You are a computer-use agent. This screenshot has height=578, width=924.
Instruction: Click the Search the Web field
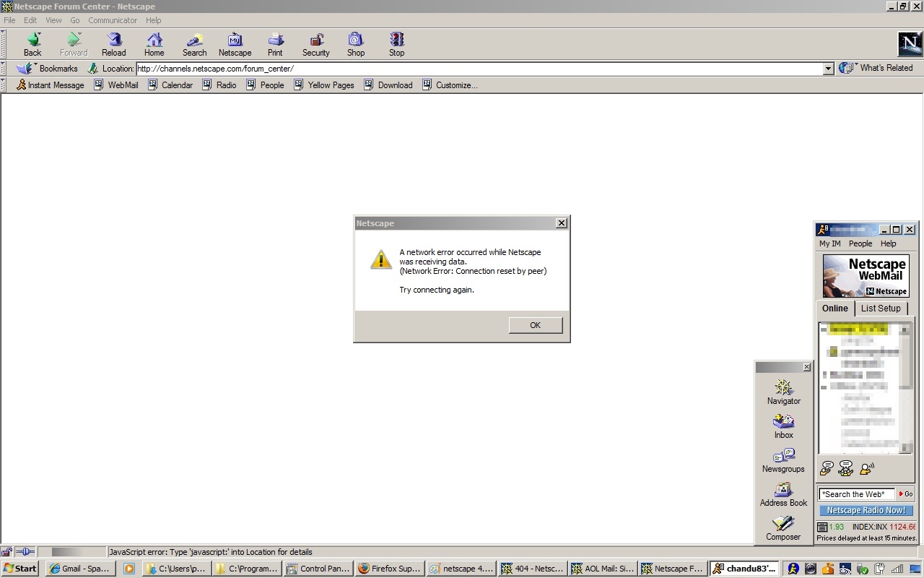(x=856, y=494)
